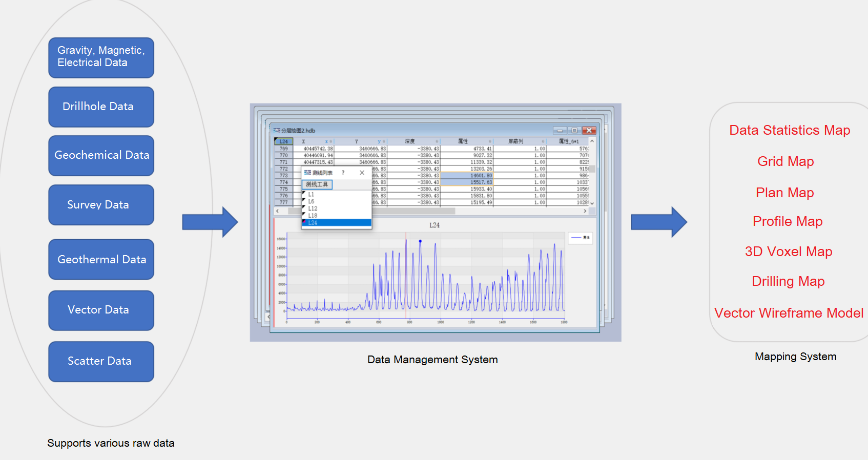
Task: Click the X column header
Action: pos(313,141)
